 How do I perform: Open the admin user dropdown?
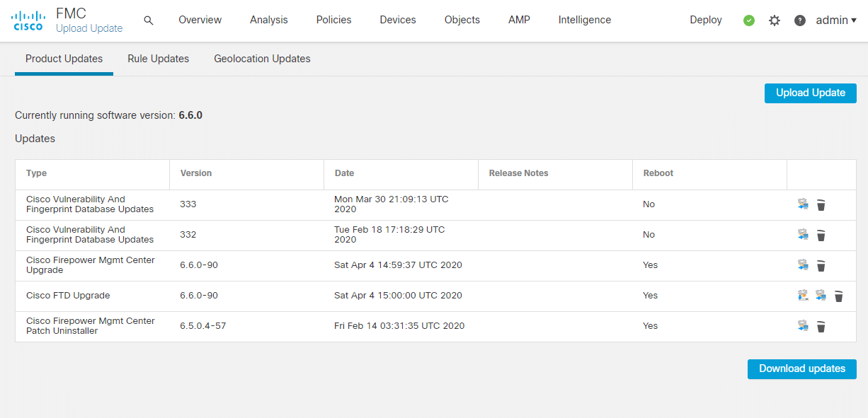836,21
